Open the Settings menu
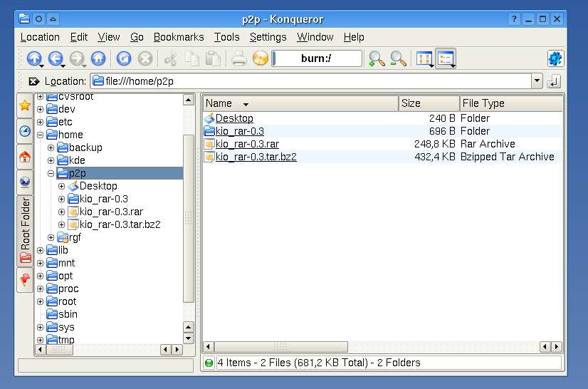The image size is (588, 389). pyautogui.click(x=268, y=37)
